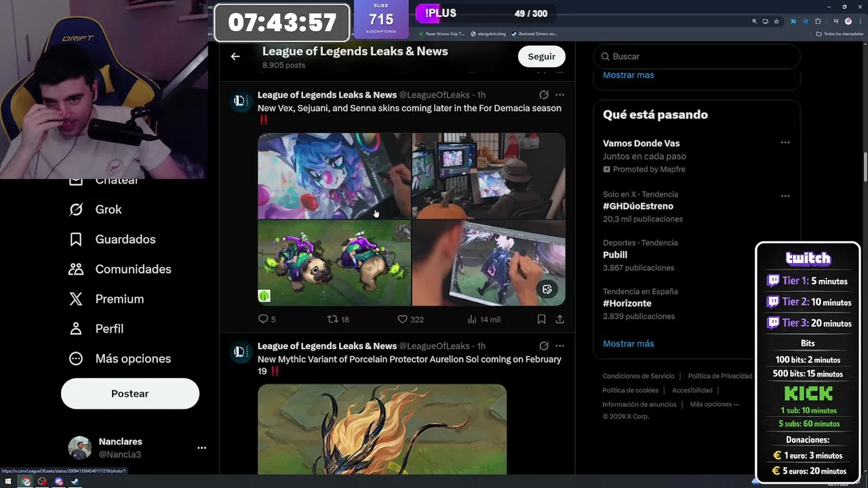Viewport: 868px width, 488px height.
Task: Repost the Vex skins post
Action: (x=338, y=319)
